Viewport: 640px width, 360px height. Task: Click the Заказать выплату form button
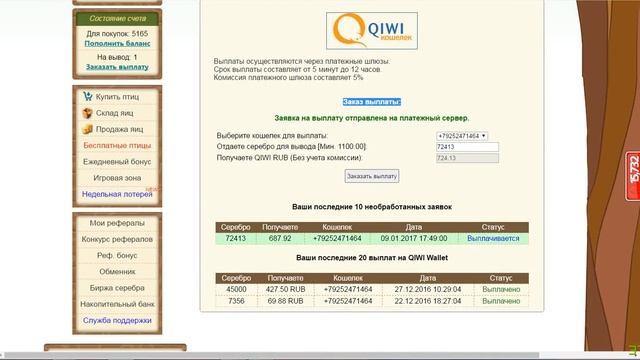point(371,176)
